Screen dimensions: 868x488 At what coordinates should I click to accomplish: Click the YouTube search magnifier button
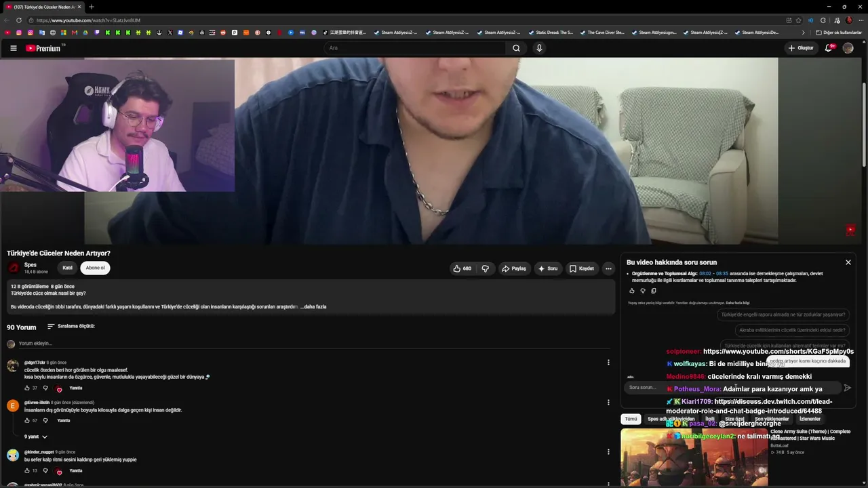[516, 48]
